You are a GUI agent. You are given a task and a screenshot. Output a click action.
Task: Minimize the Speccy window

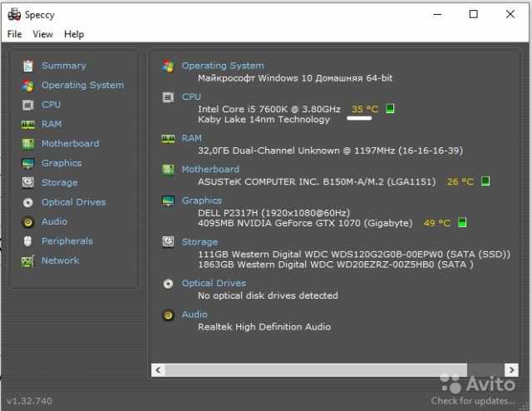click(438, 14)
